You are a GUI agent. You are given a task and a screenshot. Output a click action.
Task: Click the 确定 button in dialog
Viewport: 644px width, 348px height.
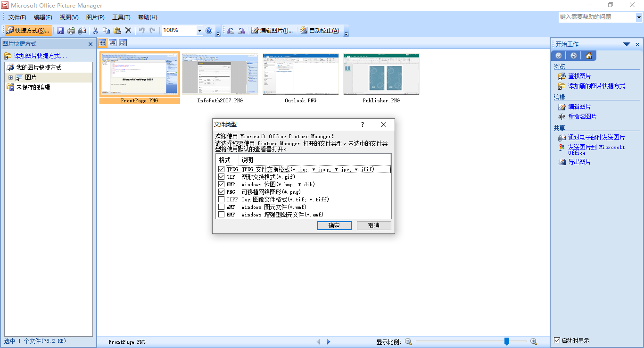tap(334, 226)
